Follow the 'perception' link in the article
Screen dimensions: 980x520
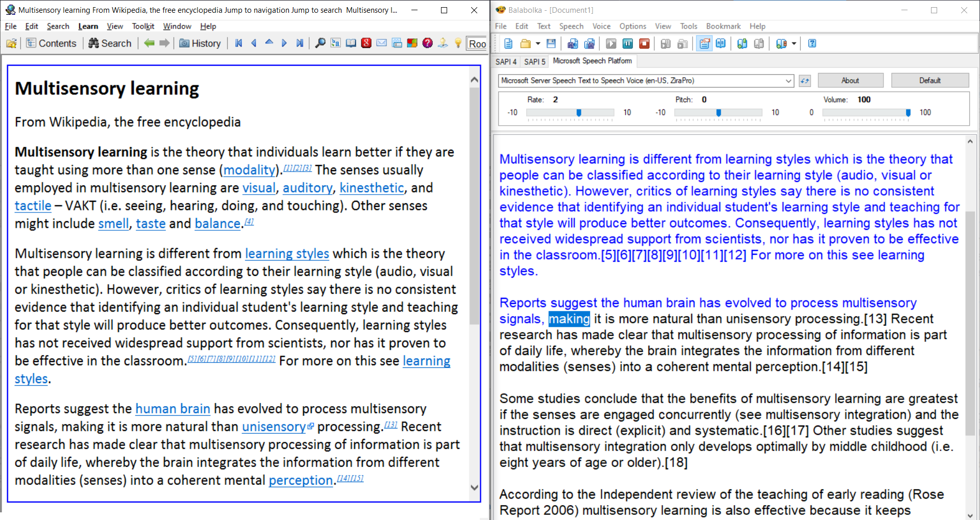click(x=301, y=480)
